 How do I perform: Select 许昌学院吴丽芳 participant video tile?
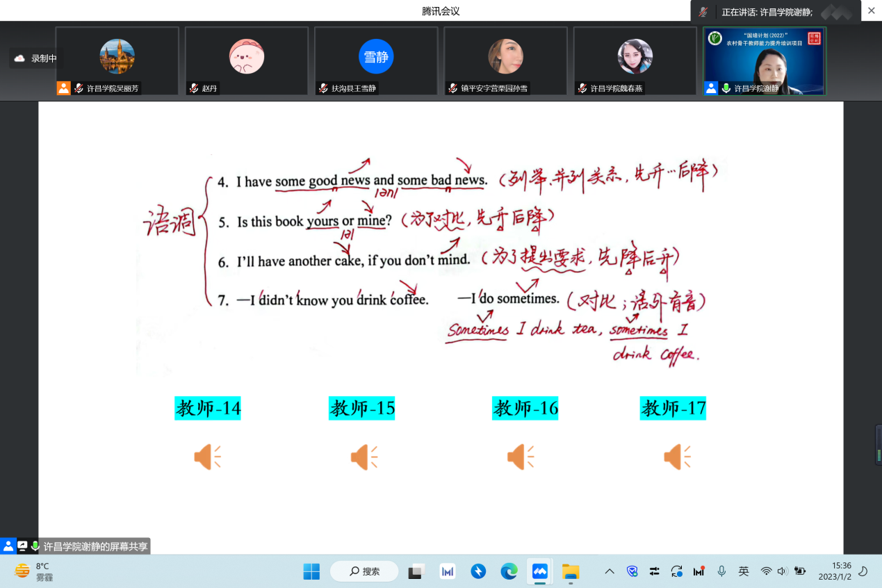tap(117, 60)
